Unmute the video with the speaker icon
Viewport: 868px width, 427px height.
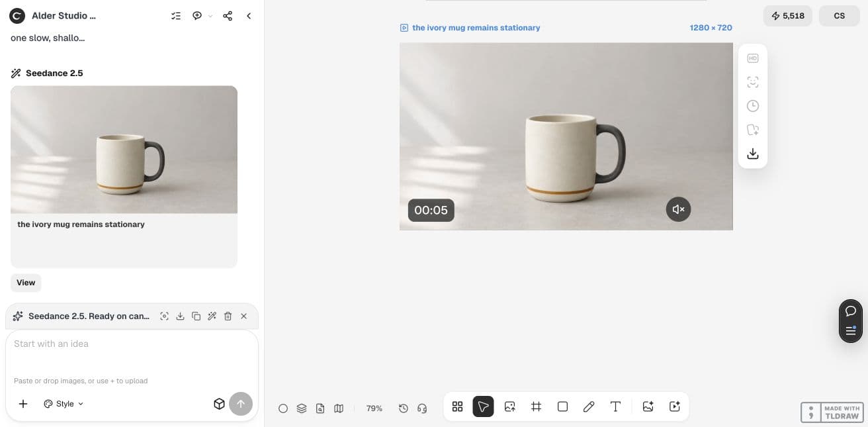click(679, 209)
